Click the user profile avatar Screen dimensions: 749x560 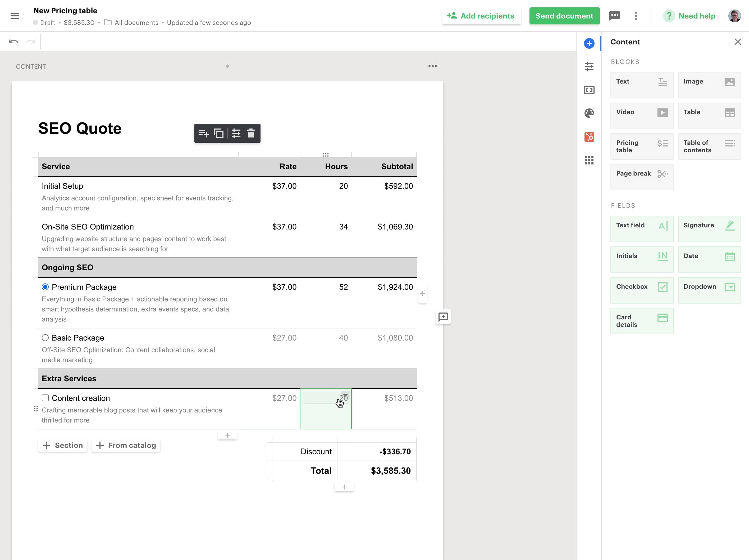(x=734, y=16)
